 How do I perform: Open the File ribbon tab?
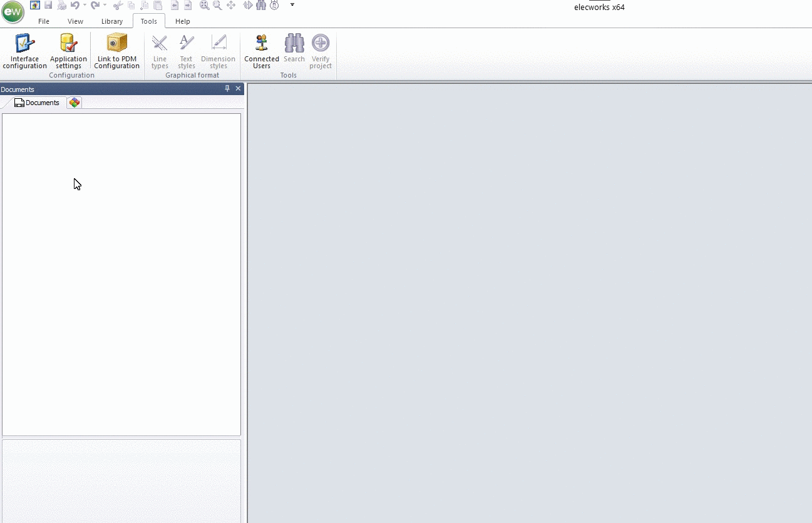point(44,21)
